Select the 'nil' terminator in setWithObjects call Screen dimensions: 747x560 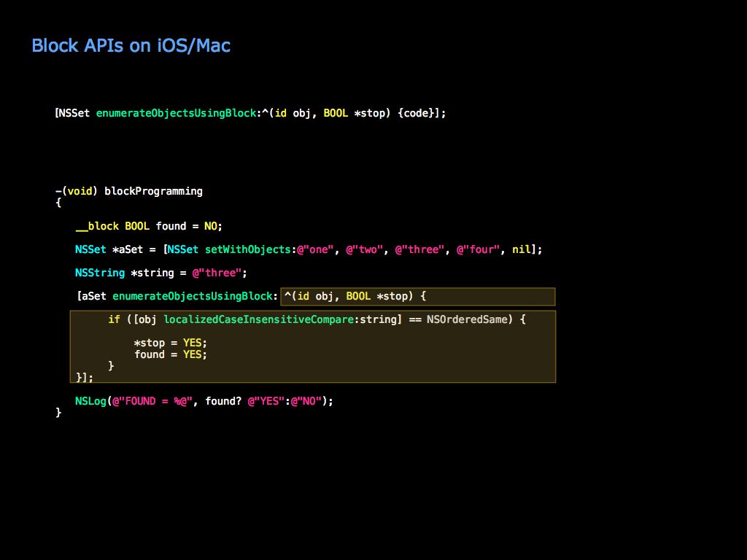point(521,249)
